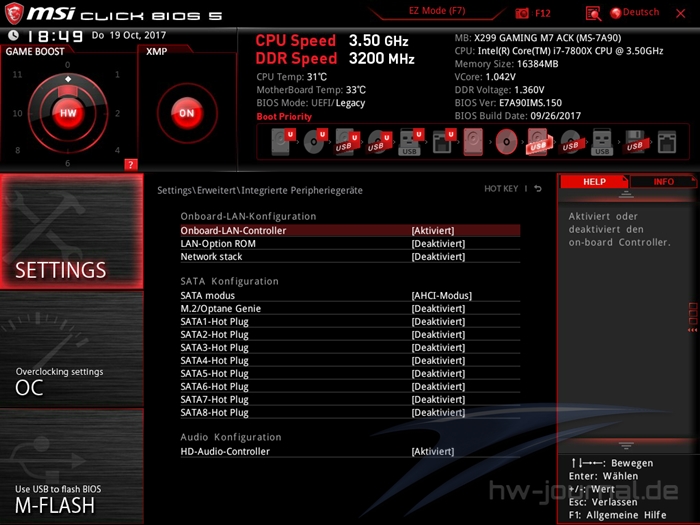Viewport: 700px width, 525px height.
Task: Toggle SATA7-Hot Plug Deaktiviert value
Action: (x=438, y=399)
